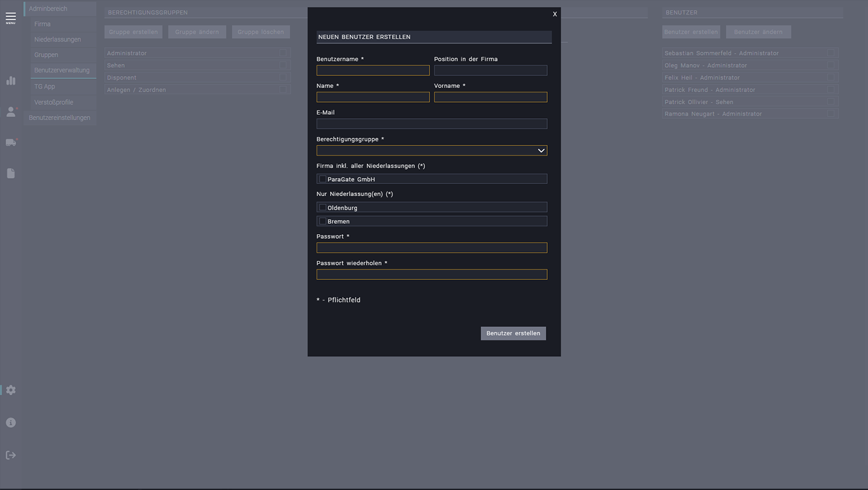Open the truck vehicles sidebar icon

click(11, 142)
